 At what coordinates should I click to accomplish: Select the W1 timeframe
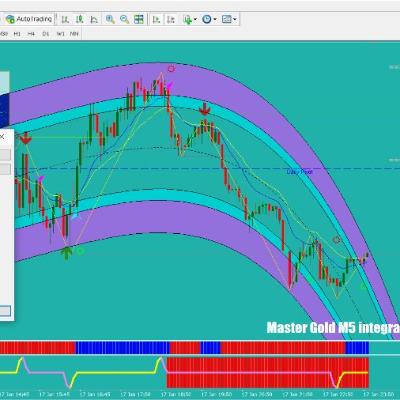coord(60,34)
